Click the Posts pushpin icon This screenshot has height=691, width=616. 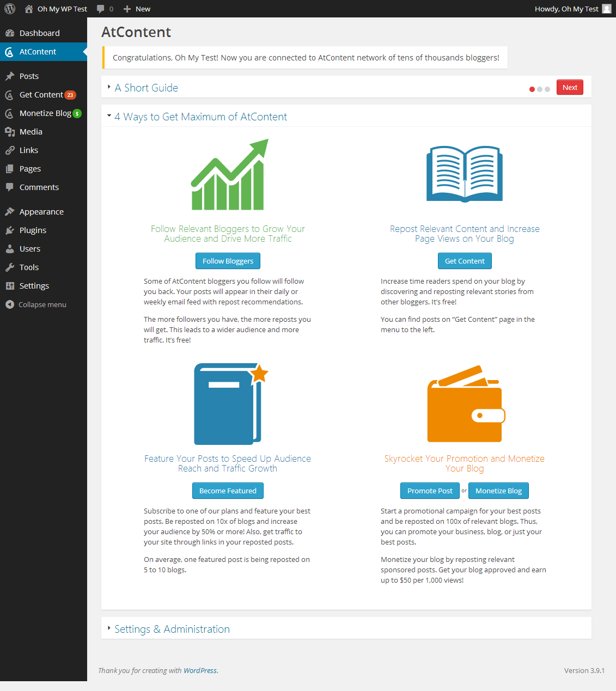[10, 76]
